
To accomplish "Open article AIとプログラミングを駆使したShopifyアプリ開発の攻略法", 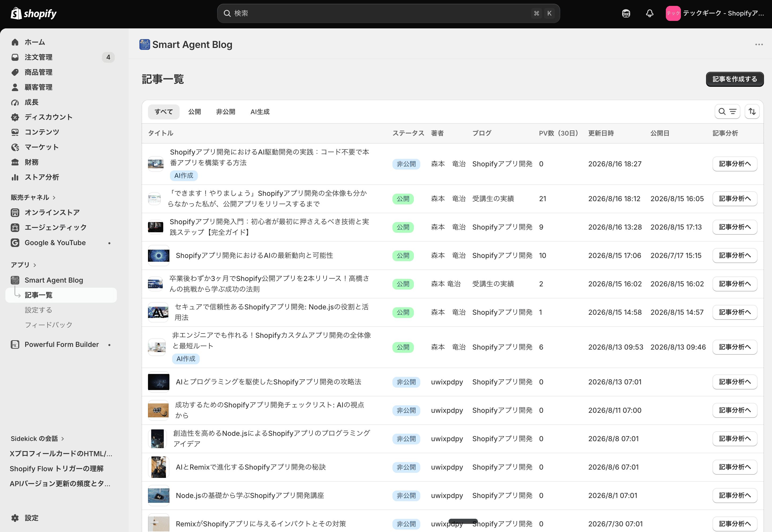I will point(268,382).
